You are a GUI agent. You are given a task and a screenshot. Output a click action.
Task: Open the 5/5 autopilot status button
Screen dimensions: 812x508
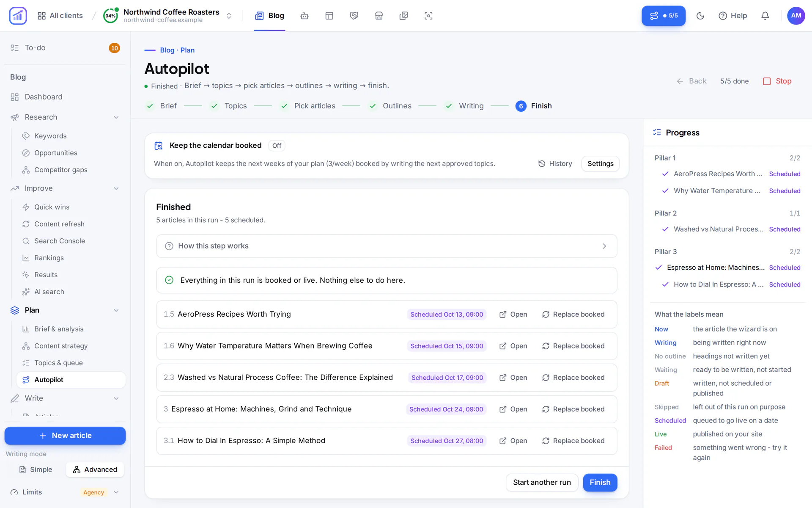click(664, 16)
